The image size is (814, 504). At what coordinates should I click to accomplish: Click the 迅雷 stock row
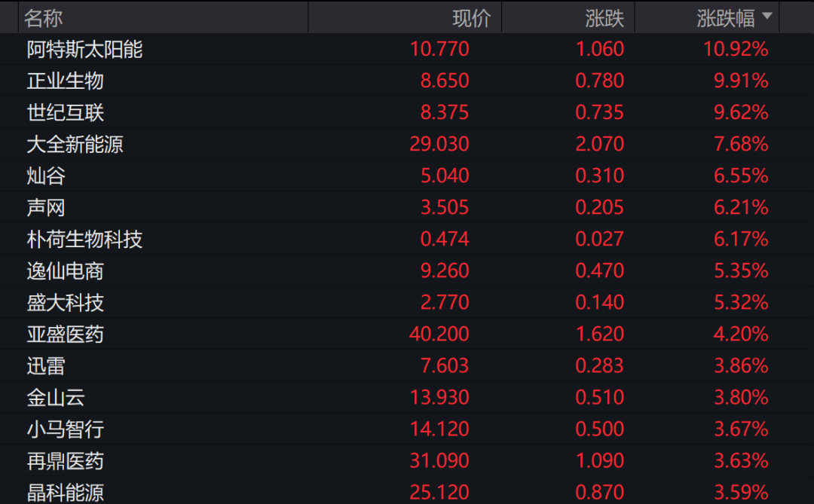pyautogui.click(x=46, y=366)
